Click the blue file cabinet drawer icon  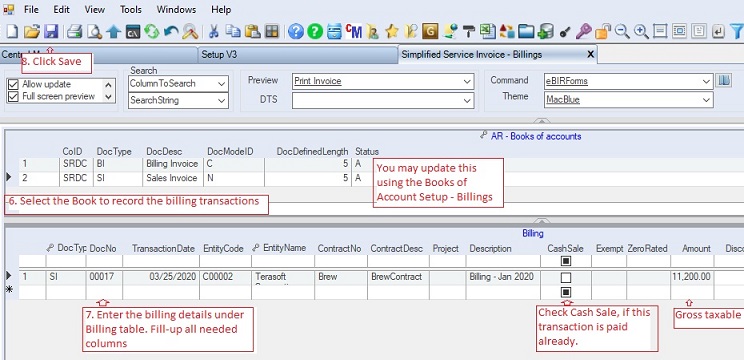[334, 32]
